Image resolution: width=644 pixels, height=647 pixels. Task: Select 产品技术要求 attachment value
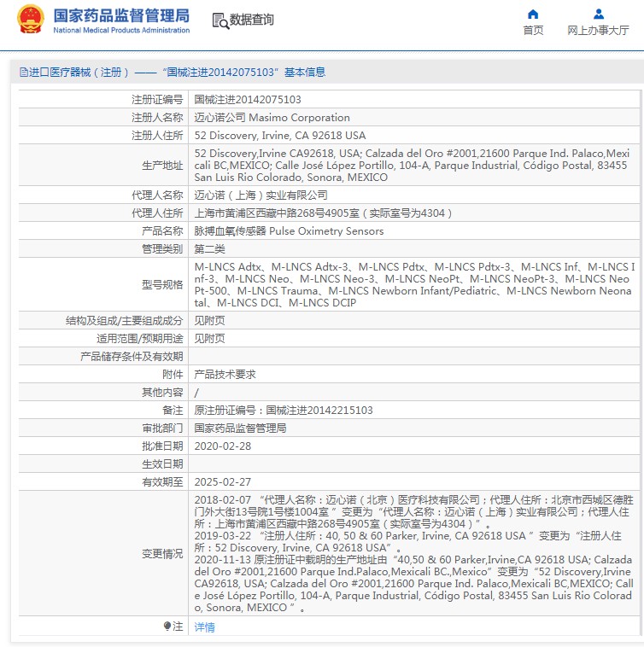225,375
